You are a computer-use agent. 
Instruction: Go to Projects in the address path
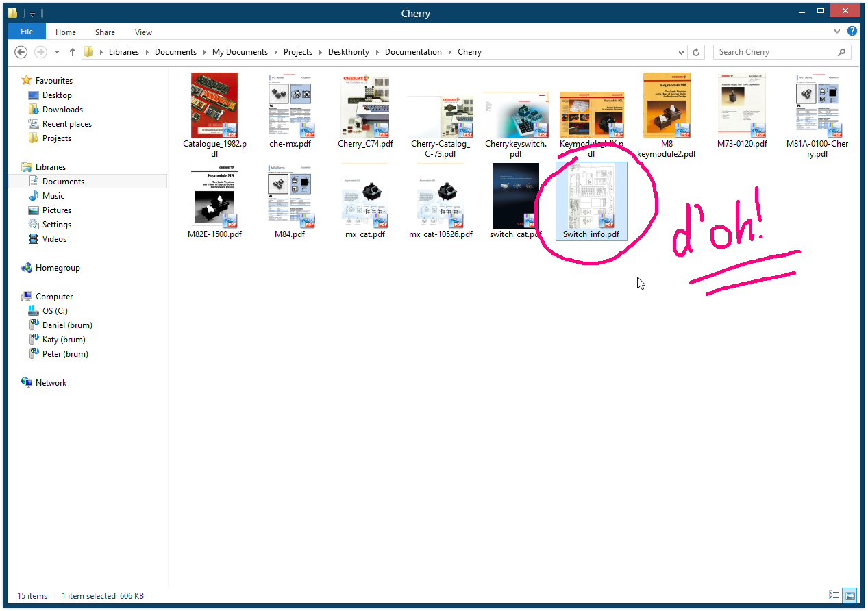pyautogui.click(x=297, y=52)
